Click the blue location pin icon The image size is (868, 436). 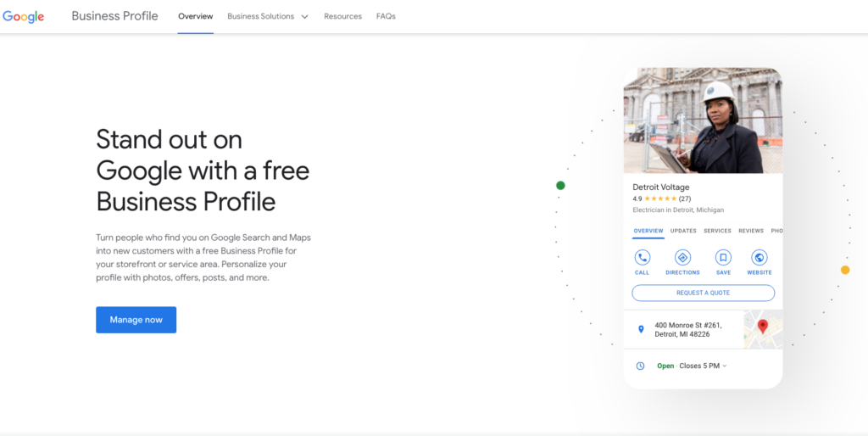641,329
